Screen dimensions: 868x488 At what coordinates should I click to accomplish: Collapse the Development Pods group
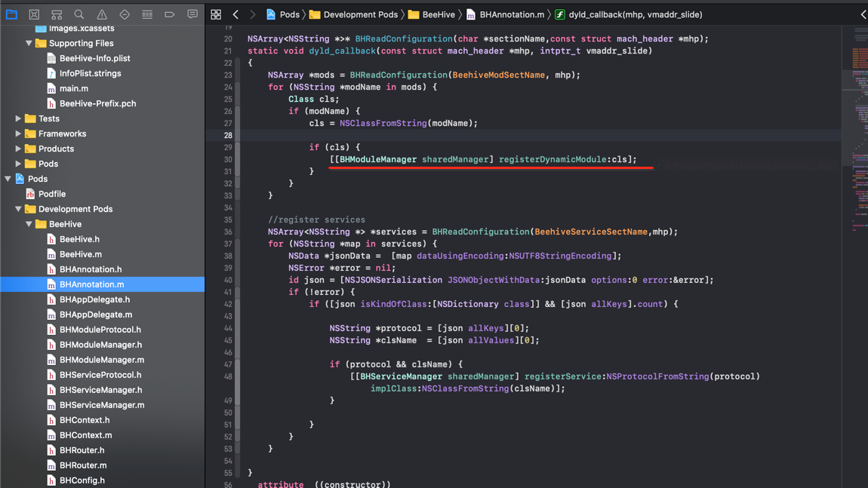coord(18,209)
